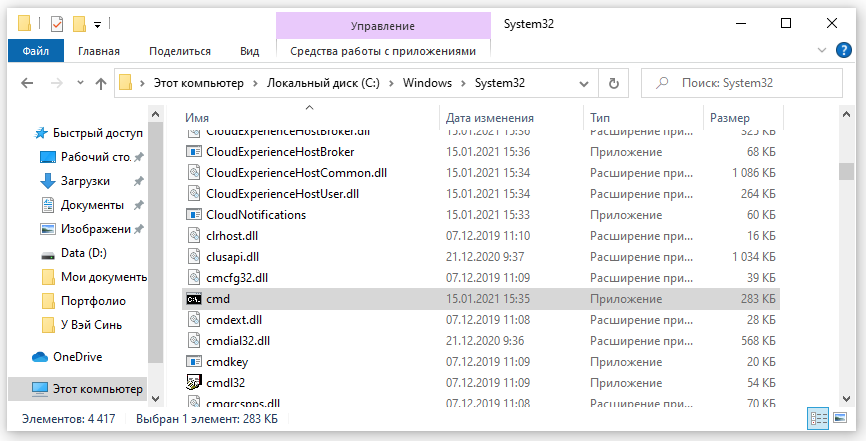Go up one folder with up arrow

100,84
